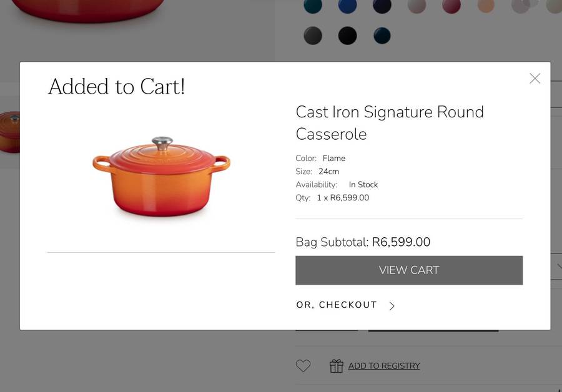562x392 pixels.
Task: Click the VIEW CART button
Action: point(408,270)
